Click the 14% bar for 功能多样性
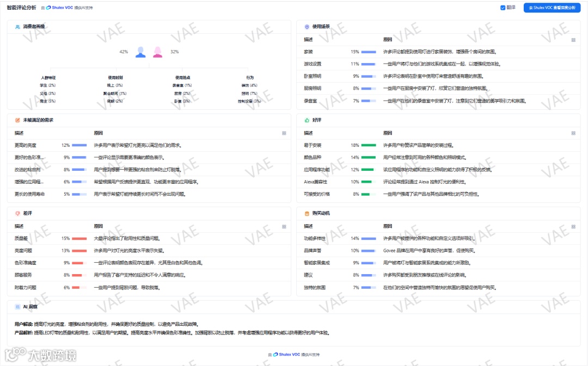This screenshot has height=366, width=588. click(369, 239)
